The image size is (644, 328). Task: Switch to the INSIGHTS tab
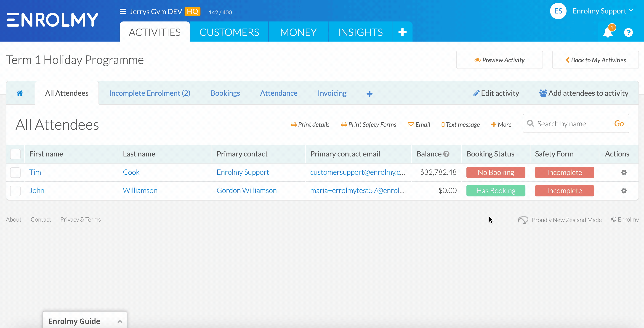[360, 32]
